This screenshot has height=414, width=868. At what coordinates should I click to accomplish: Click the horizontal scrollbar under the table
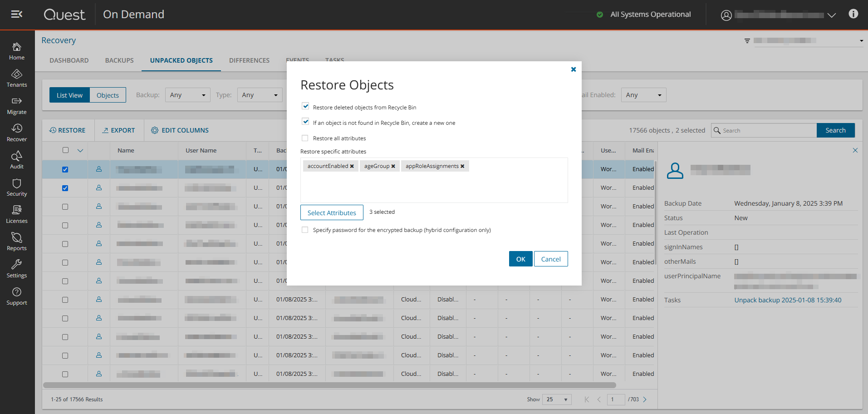[x=329, y=385]
